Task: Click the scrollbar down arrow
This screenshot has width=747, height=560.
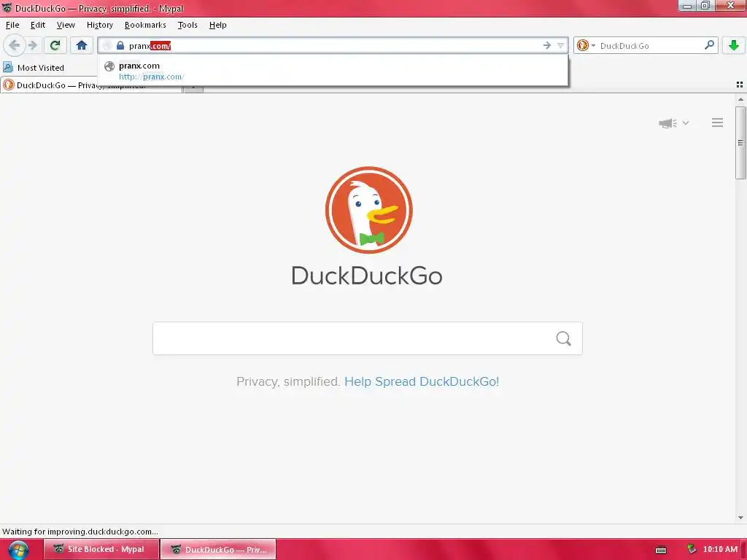Action: point(740,518)
